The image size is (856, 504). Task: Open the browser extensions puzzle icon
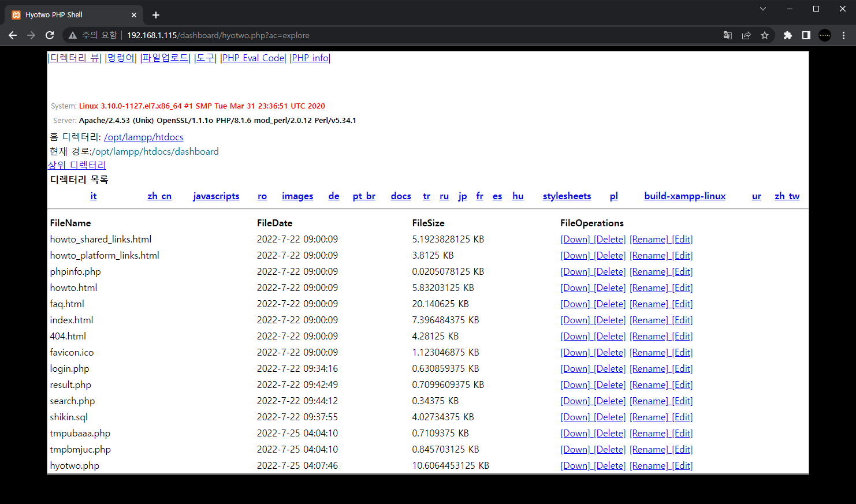pyautogui.click(x=787, y=35)
